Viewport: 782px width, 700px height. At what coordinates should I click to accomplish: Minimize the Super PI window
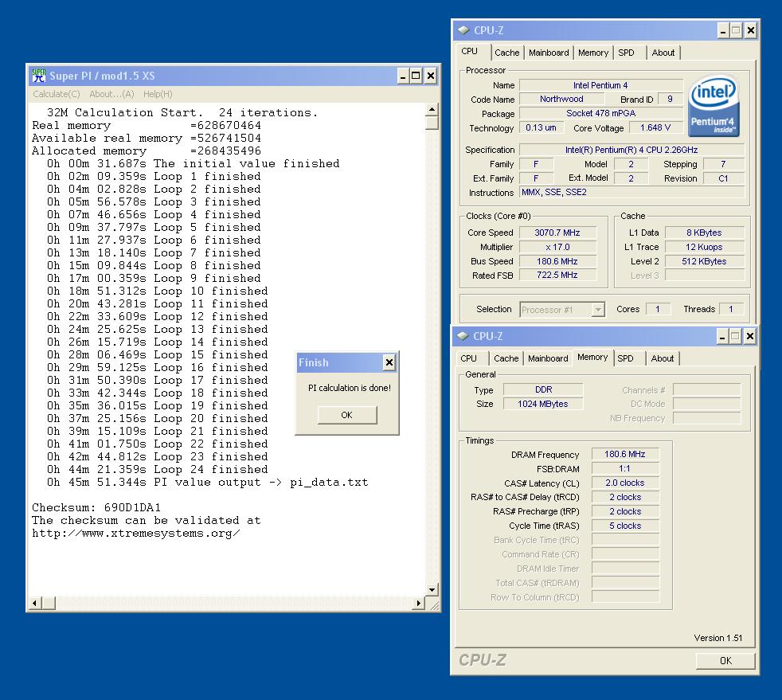click(403, 76)
